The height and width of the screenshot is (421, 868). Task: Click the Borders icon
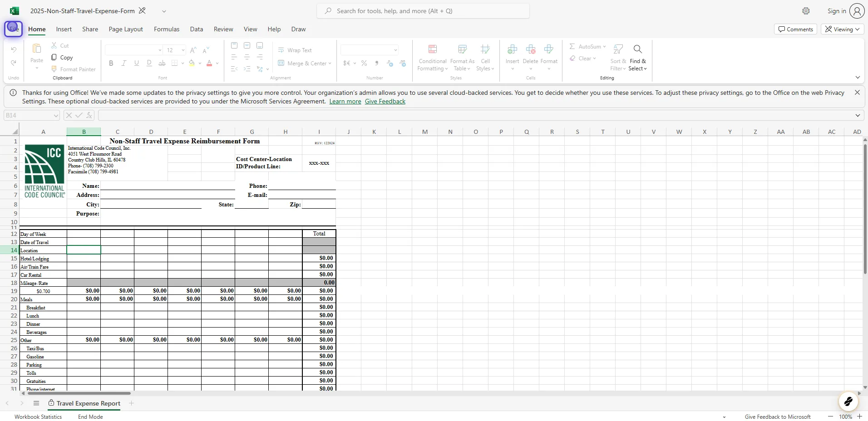pos(175,63)
